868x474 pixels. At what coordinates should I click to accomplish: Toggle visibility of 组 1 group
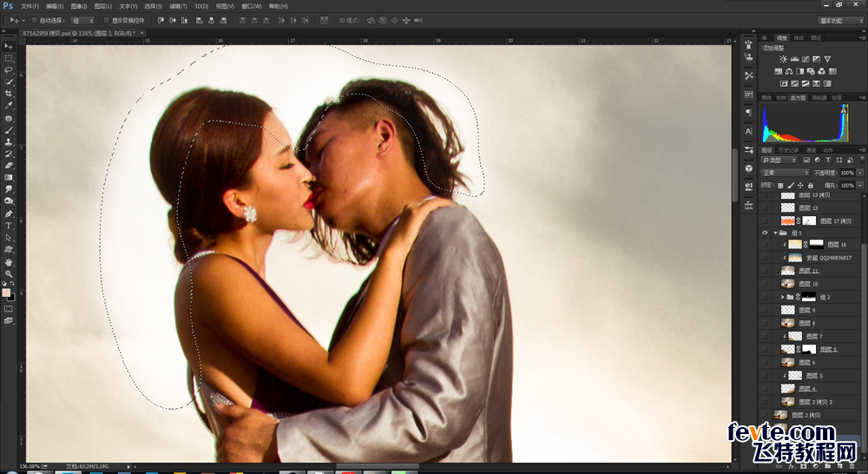[x=765, y=234]
